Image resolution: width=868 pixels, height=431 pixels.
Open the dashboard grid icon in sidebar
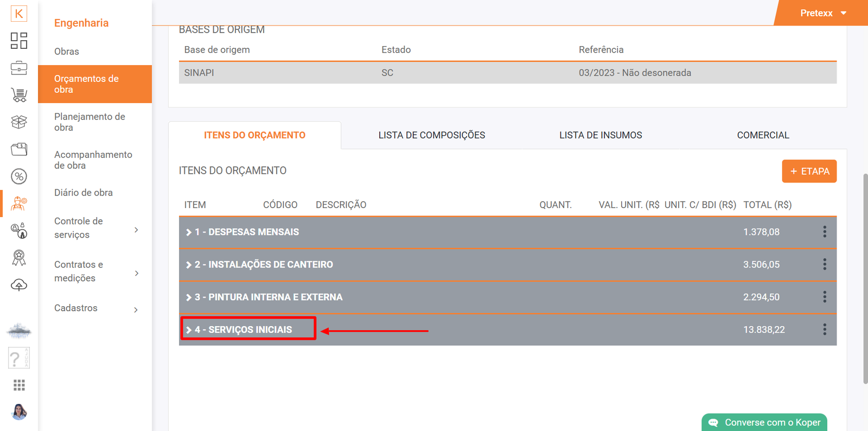click(19, 41)
